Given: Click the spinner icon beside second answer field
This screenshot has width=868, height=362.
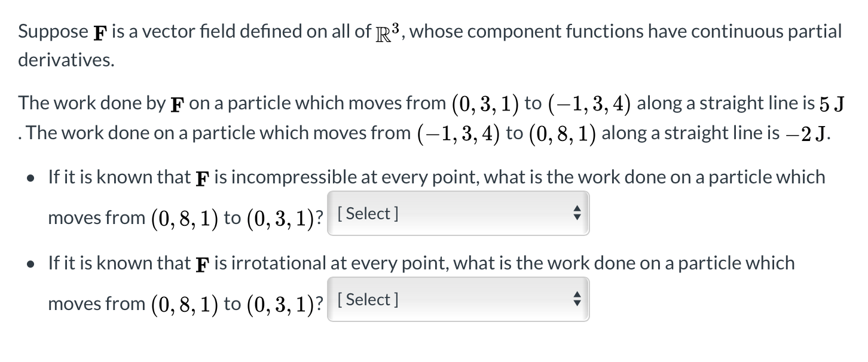Looking at the screenshot, I should (x=576, y=300).
